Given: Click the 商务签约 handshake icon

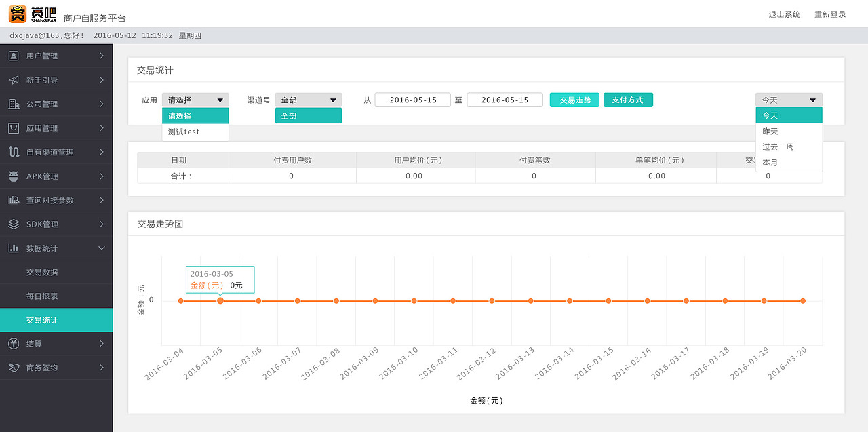Looking at the screenshot, I should pos(14,368).
